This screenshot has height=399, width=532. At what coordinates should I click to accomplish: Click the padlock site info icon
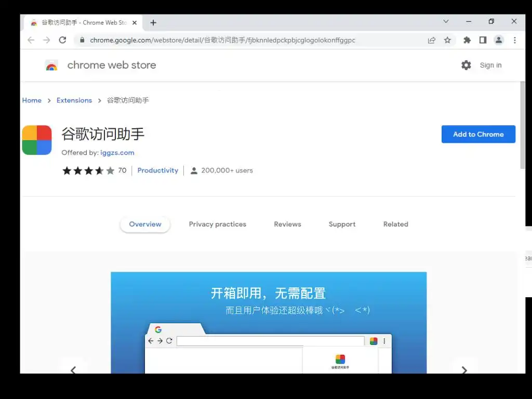point(82,40)
